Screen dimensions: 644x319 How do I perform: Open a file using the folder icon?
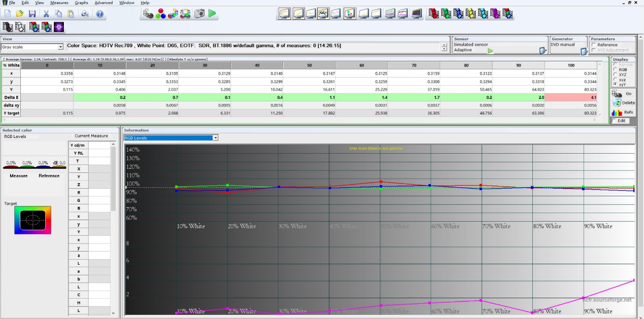coord(20,14)
